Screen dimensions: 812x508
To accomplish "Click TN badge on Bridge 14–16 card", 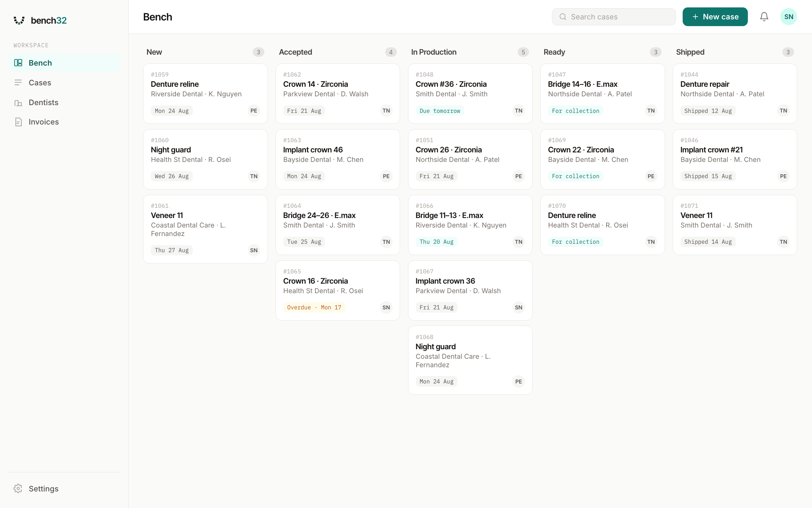I will point(651,111).
